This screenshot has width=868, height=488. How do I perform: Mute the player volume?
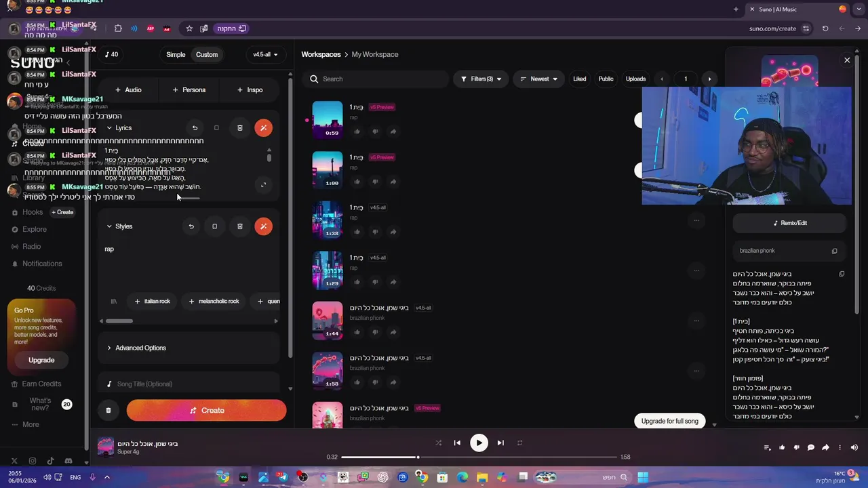tap(854, 447)
